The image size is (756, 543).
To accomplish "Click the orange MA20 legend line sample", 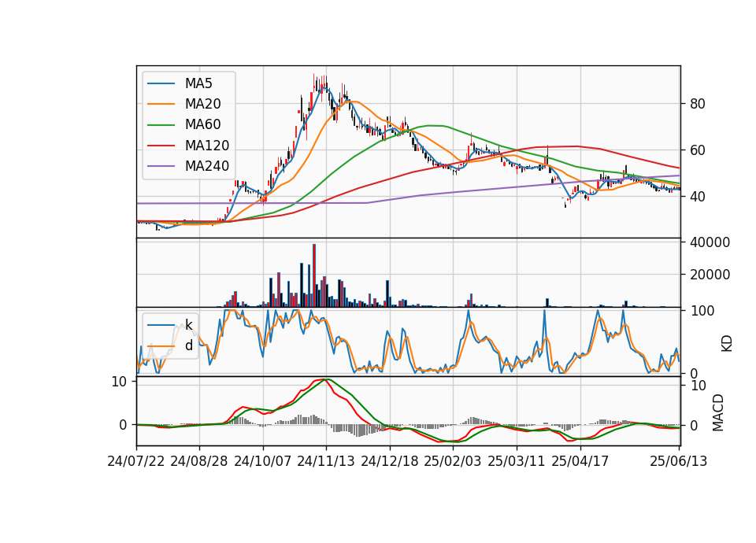I will 161,104.
